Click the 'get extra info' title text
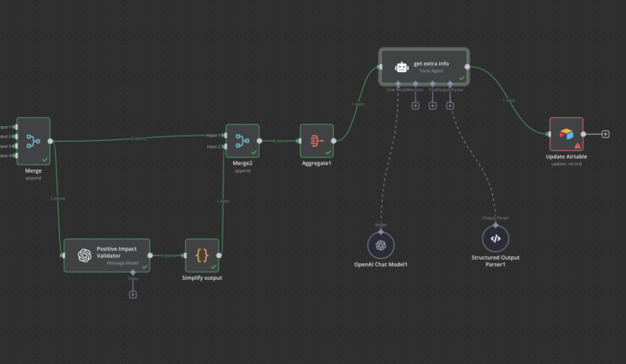This screenshot has height=364, width=626. point(431,63)
